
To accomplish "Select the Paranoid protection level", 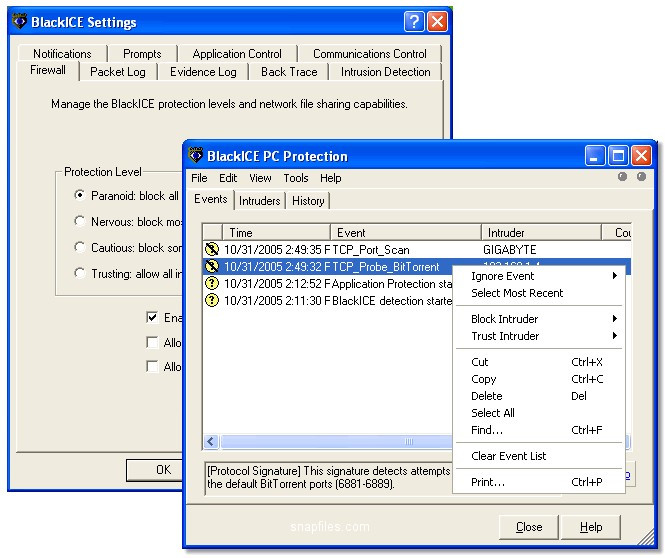I will click(79, 195).
